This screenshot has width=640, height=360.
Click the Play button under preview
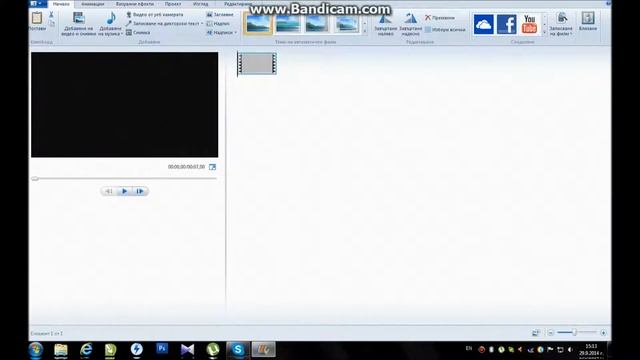click(124, 191)
